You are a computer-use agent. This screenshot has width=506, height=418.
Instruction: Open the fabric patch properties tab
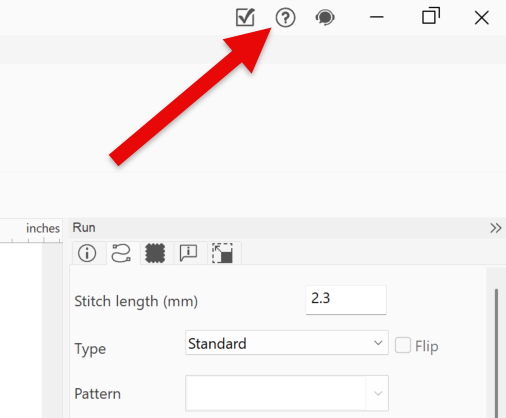click(x=155, y=253)
